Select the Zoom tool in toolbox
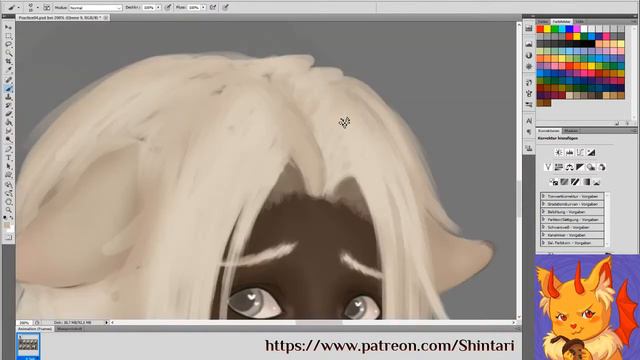640x360 pixels. point(8,210)
